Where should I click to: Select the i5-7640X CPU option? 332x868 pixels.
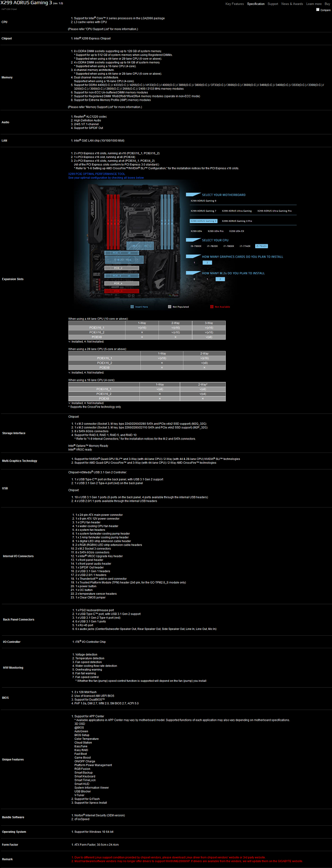(261, 246)
